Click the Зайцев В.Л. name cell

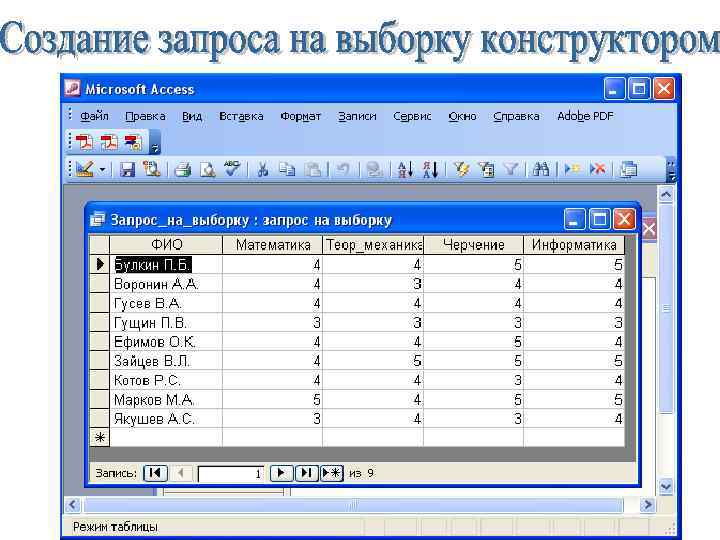[166, 361]
